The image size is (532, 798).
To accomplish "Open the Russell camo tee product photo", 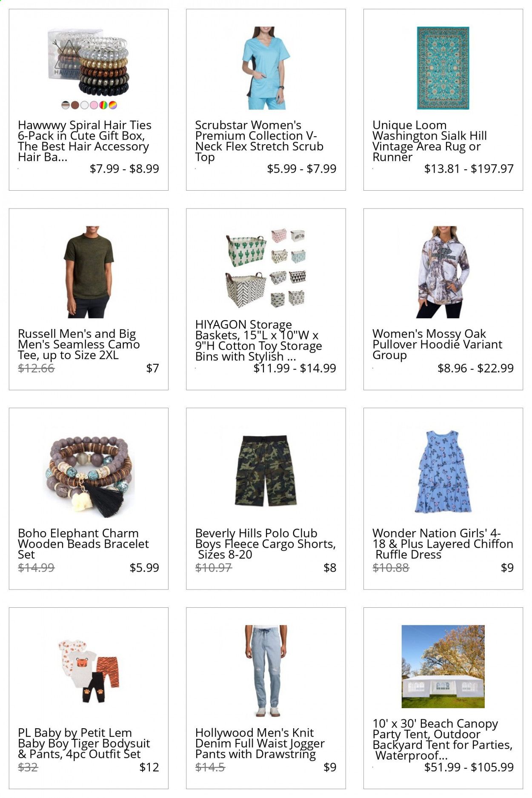I will pos(89,272).
